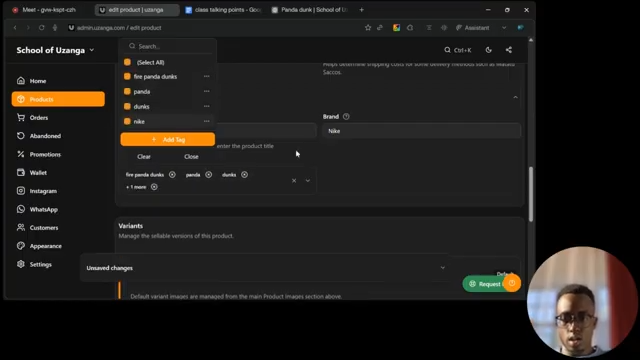
Task: Click the Brand help icon
Action: pos(346,116)
